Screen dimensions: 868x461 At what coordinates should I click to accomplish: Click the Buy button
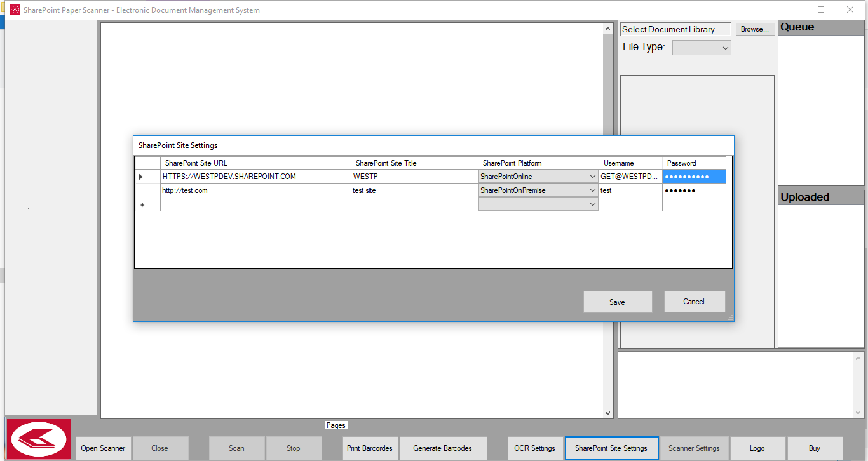tap(815, 448)
